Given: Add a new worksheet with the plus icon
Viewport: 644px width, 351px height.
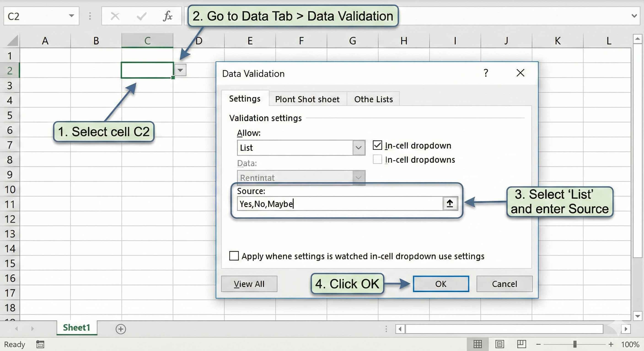Looking at the screenshot, I should click(121, 329).
